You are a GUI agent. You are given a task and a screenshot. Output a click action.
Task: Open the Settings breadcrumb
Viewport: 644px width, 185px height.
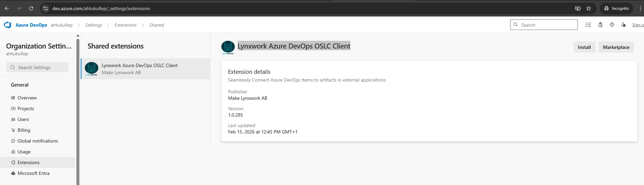pyautogui.click(x=94, y=25)
